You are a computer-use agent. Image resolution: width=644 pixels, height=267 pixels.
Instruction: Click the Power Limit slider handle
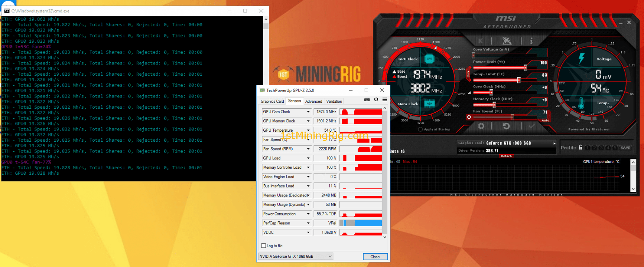[x=525, y=67]
